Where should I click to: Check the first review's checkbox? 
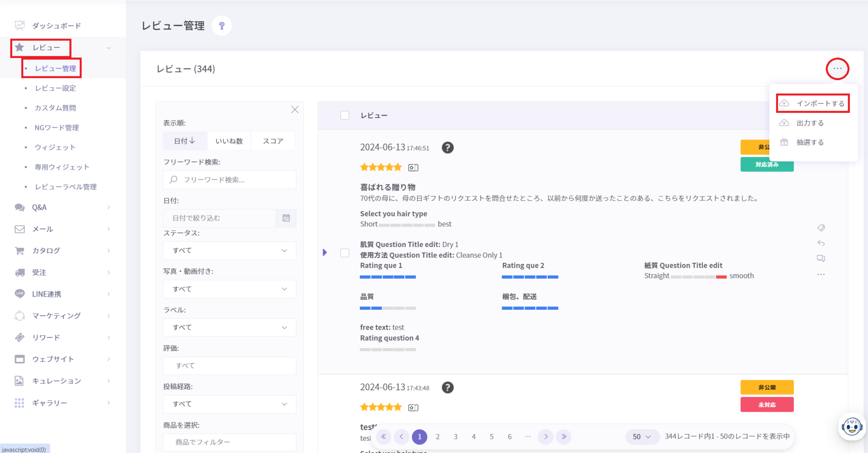345,253
